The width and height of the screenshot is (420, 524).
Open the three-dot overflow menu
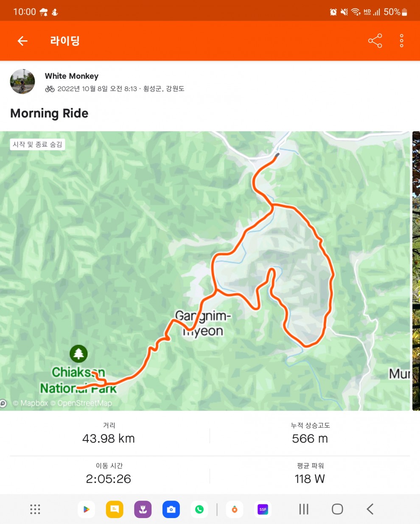(401, 41)
